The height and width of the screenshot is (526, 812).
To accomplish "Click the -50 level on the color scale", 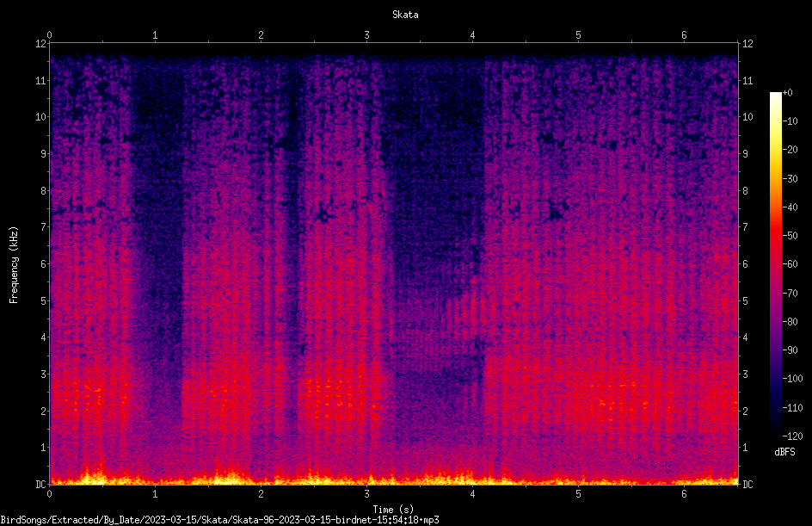I will tap(790, 235).
